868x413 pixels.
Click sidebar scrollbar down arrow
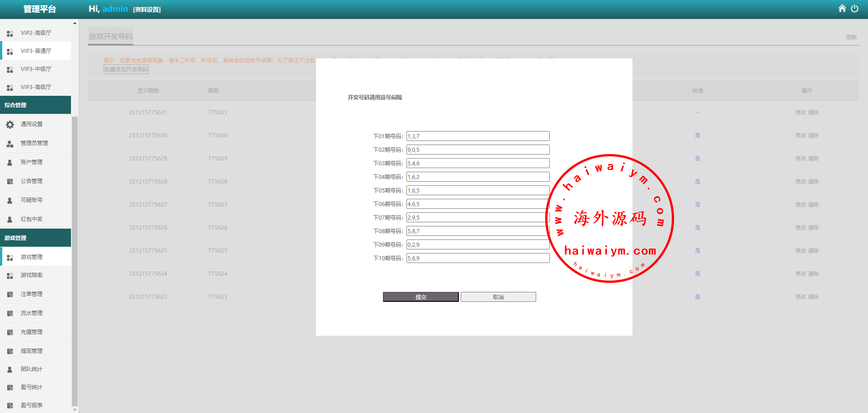click(75, 409)
